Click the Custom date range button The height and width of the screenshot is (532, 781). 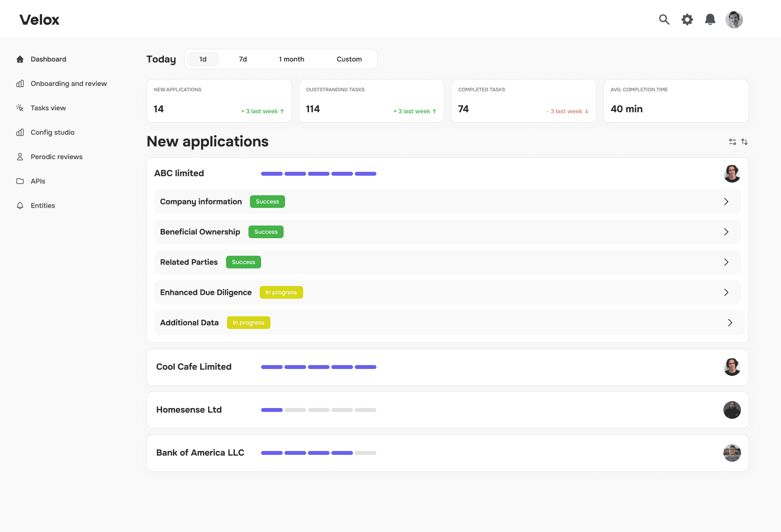(349, 59)
